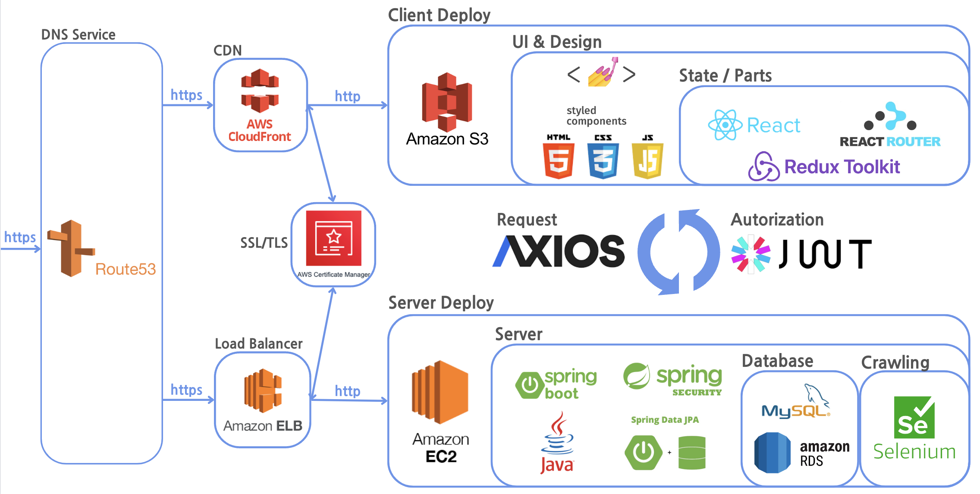Viewport: 980px width, 494px height.
Task: Select the React atom logo
Action: pyautogui.click(x=726, y=125)
